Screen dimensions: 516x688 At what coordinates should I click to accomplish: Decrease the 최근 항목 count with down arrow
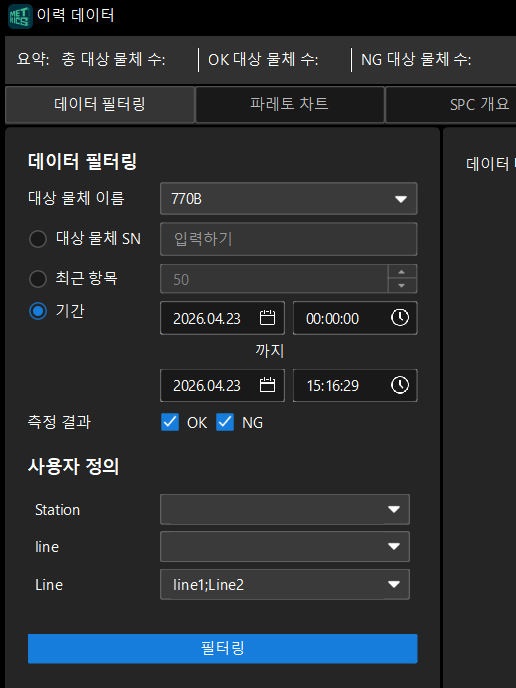[x=402, y=286]
